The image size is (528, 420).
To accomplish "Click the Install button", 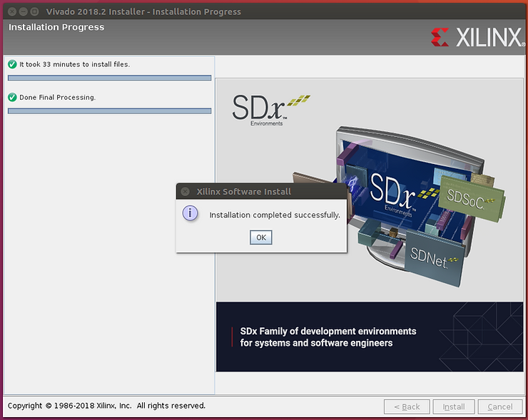I will coord(454,407).
